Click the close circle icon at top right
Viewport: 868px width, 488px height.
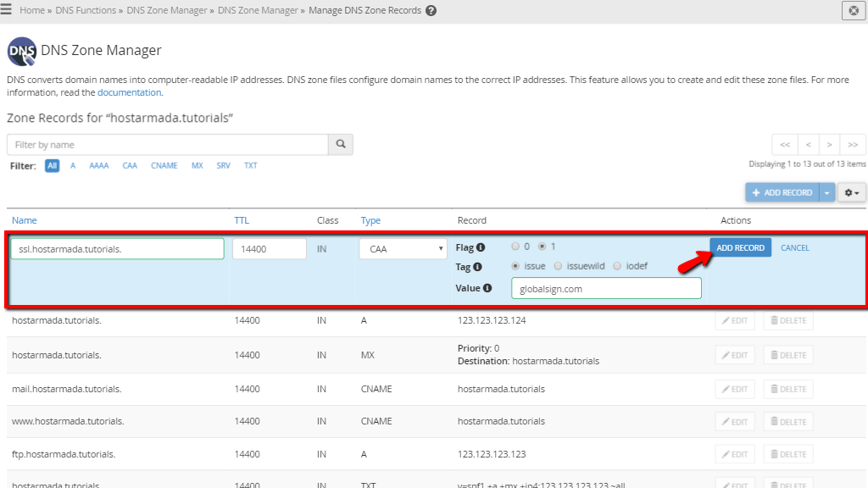(x=854, y=10)
